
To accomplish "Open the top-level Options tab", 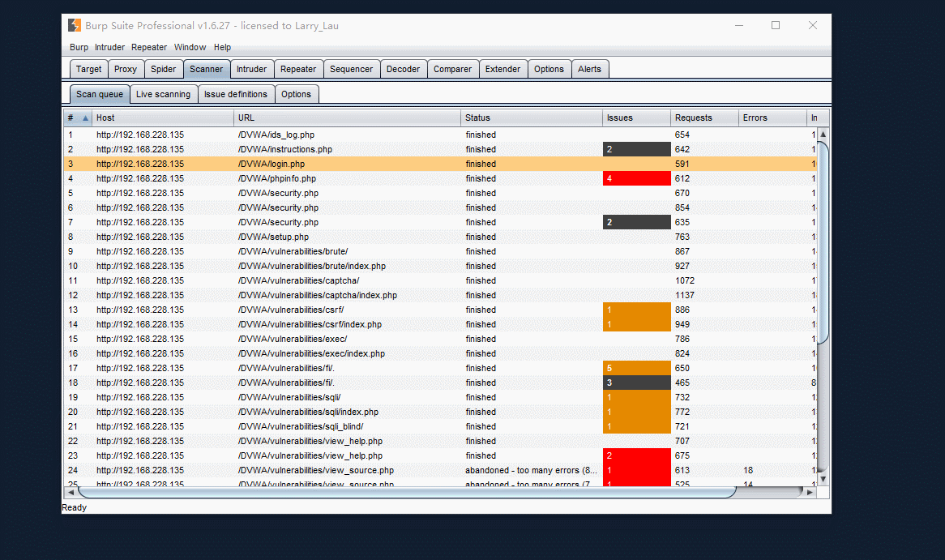I will click(549, 70).
